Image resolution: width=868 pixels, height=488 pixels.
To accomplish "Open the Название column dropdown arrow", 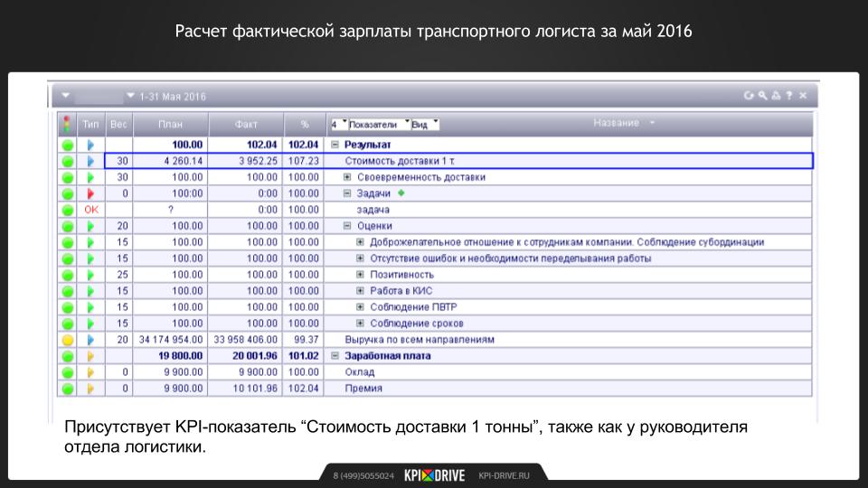I will tap(652, 123).
